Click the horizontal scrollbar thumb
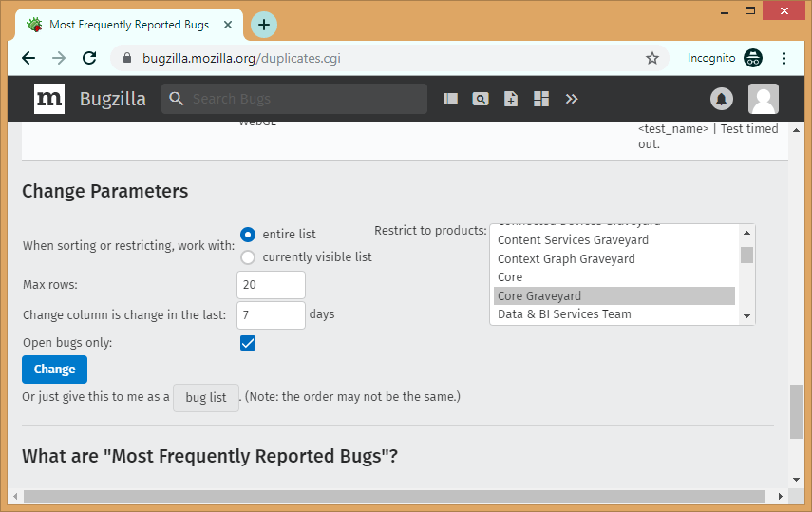812x512 pixels. point(394,497)
